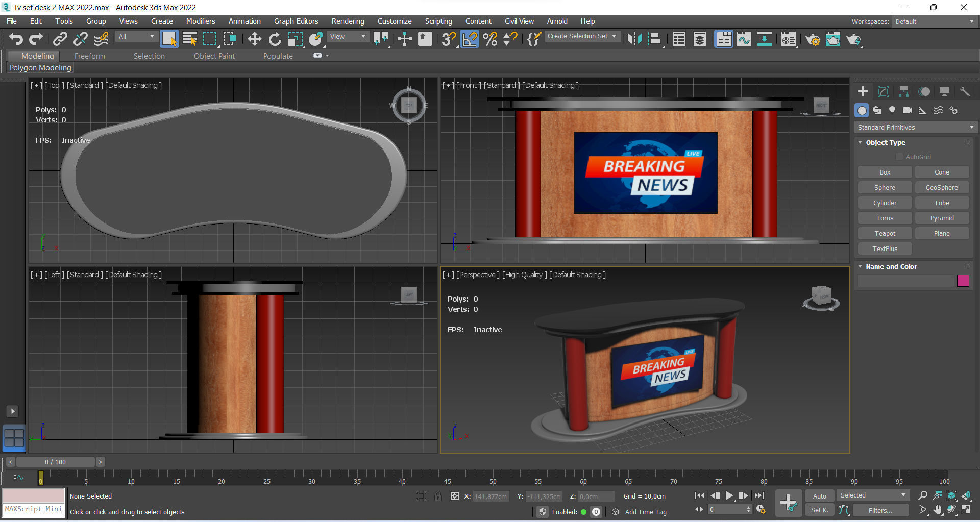Activate Select and Uniform Scale tool
Screen dimensions: 980x522
(x=295, y=39)
